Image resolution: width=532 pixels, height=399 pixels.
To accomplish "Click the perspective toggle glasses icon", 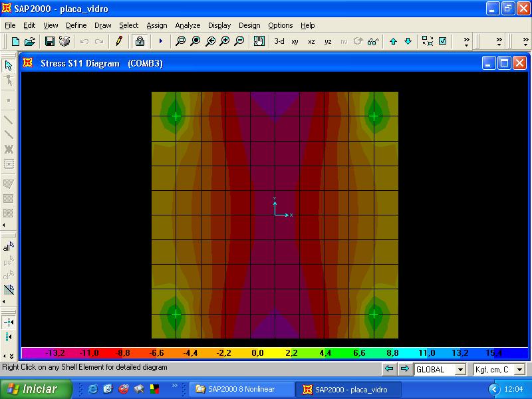I will (373, 41).
